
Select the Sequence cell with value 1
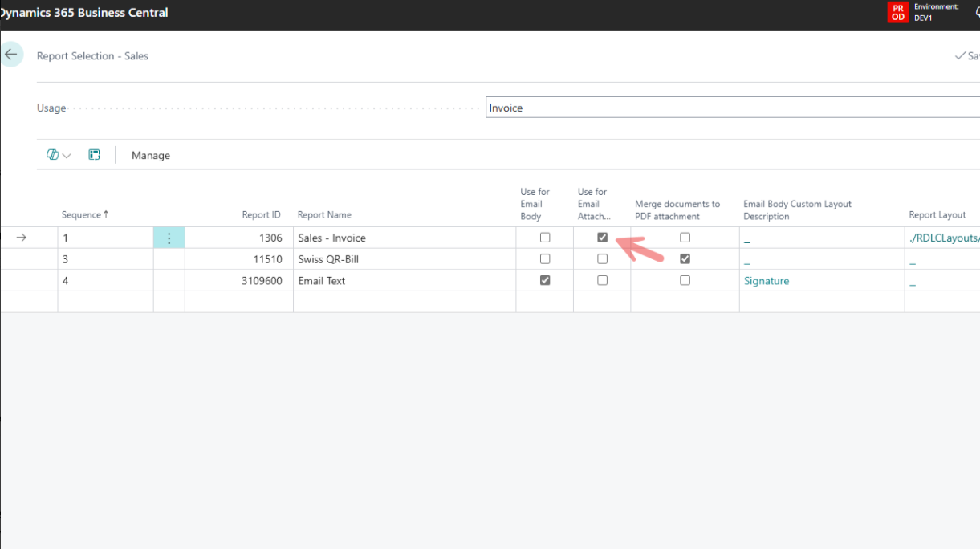(105, 238)
